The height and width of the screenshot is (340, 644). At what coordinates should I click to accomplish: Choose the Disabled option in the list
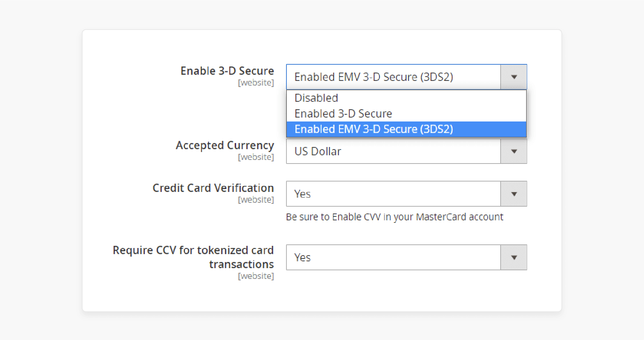[x=406, y=98]
